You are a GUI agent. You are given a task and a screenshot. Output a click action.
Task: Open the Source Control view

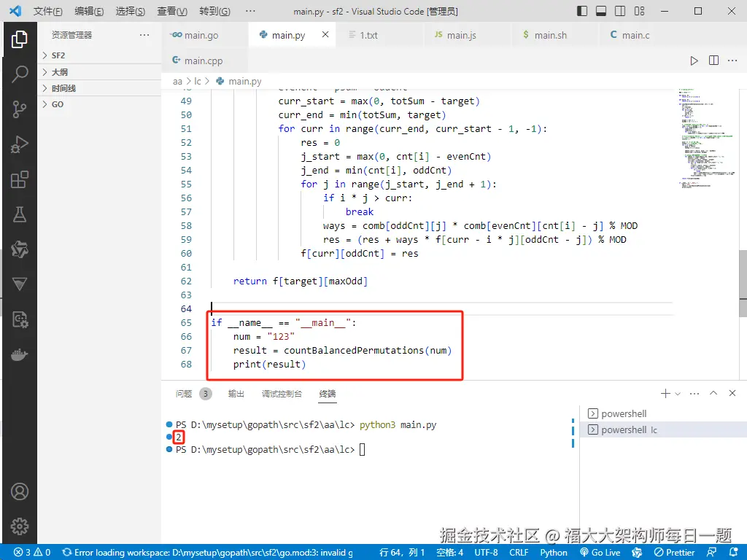tap(20, 109)
